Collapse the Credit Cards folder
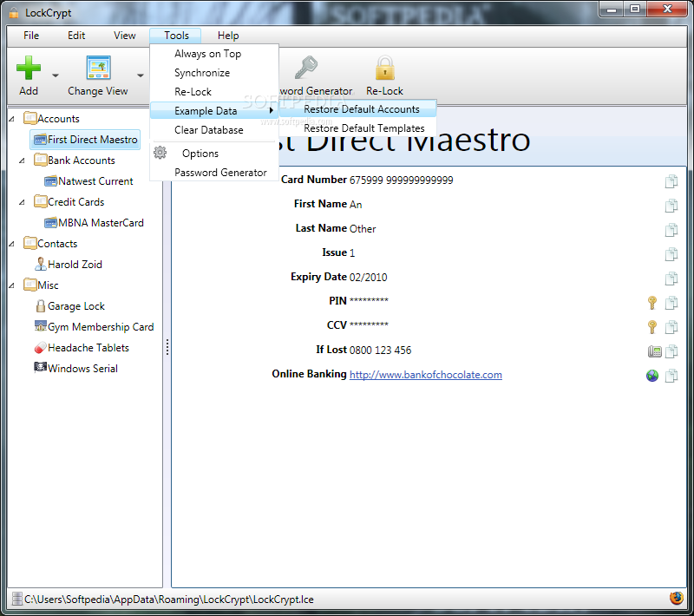The height and width of the screenshot is (616, 694). click(23, 202)
